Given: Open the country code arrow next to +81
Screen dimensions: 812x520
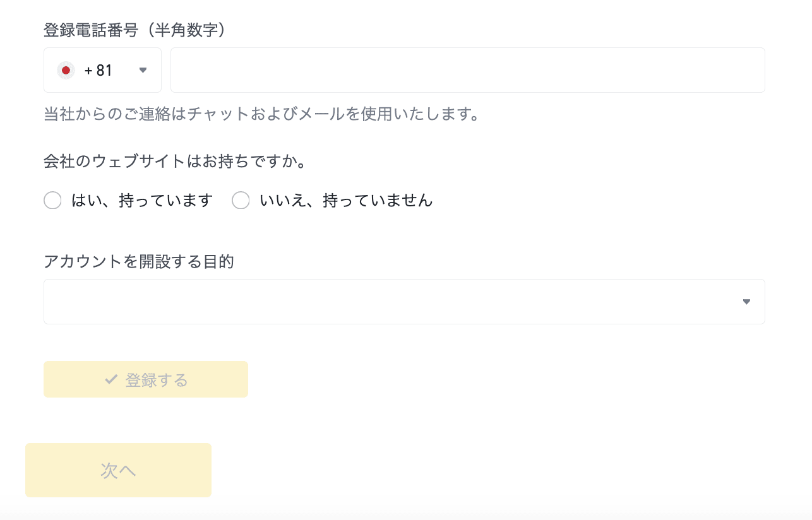Looking at the screenshot, I should point(143,70).
